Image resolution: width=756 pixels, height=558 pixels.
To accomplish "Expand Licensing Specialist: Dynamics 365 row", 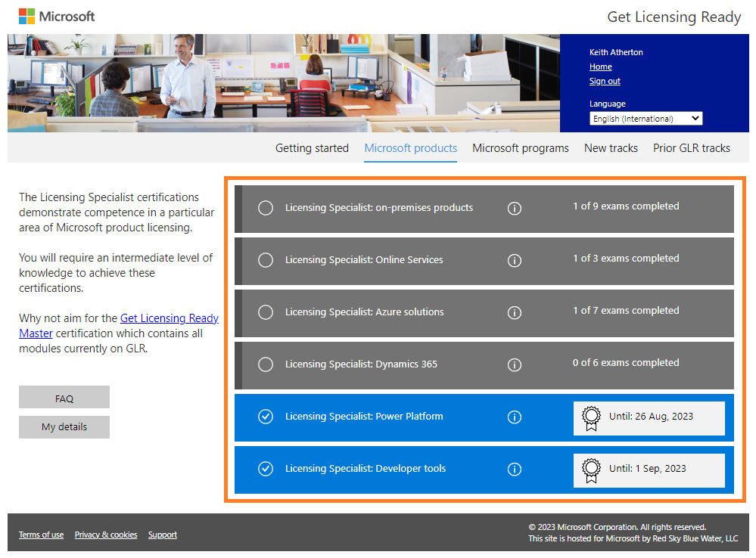I will pos(361,364).
